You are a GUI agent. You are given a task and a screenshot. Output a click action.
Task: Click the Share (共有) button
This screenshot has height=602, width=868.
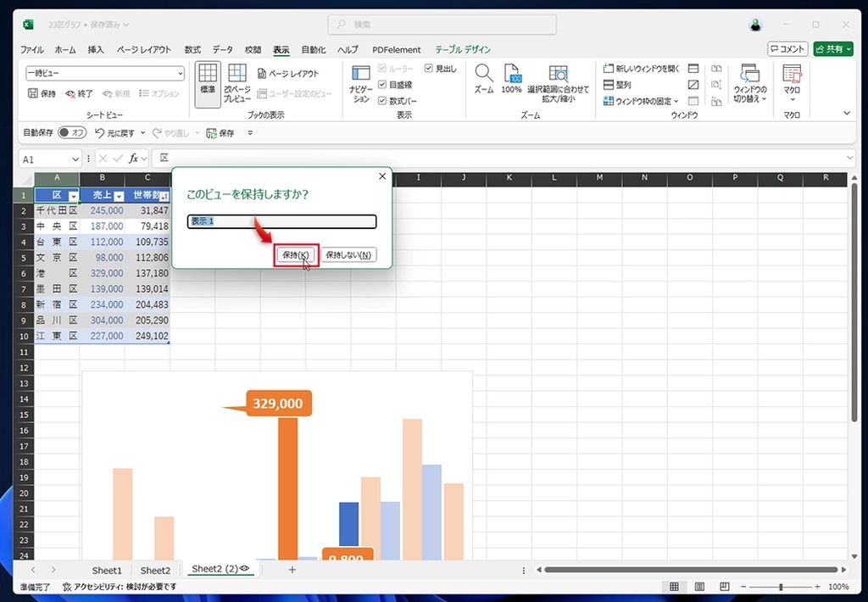click(833, 49)
